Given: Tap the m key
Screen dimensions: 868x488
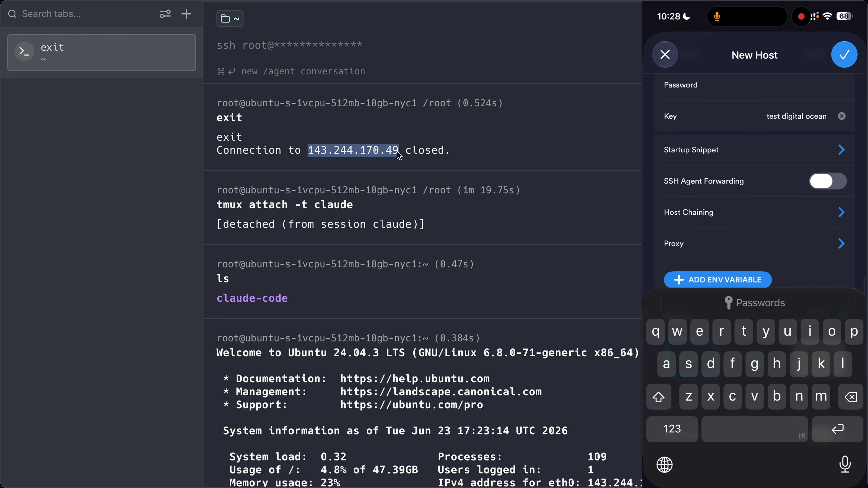Looking at the screenshot, I should click(x=821, y=397).
